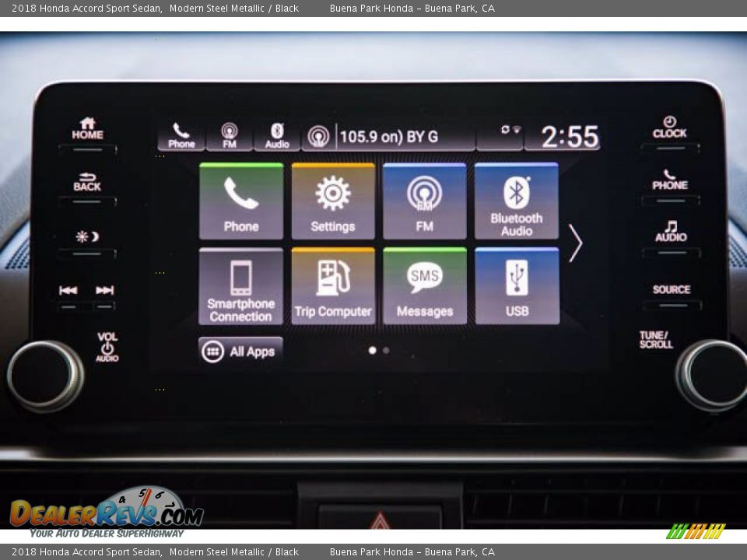Image resolution: width=747 pixels, height=560 pixels.
Task: Toggle display brightness day/night mode button
Action: [87, 237]
